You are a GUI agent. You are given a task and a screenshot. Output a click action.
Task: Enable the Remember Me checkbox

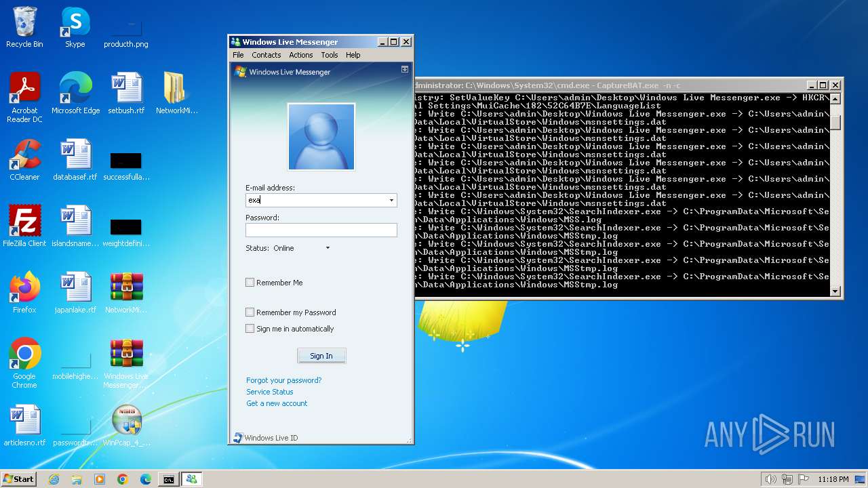tap(250, 283)
